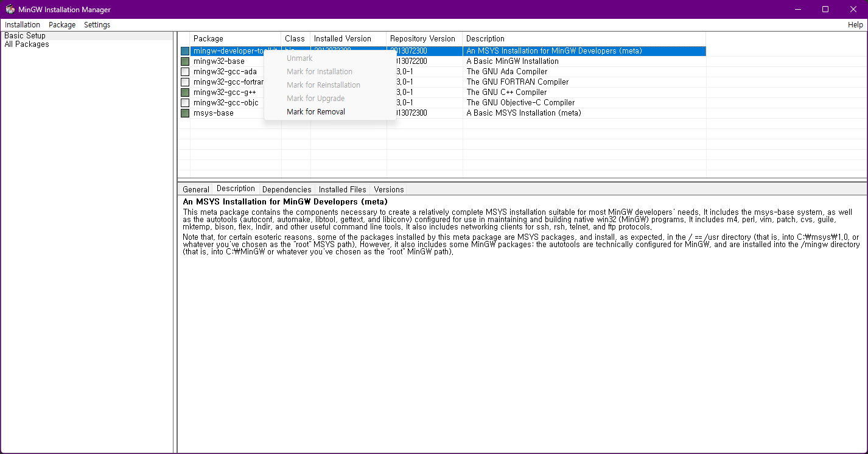The height and width of the screenshot is (454, 868).
Task: Switch to the Description tab
Action: point(236,189)
